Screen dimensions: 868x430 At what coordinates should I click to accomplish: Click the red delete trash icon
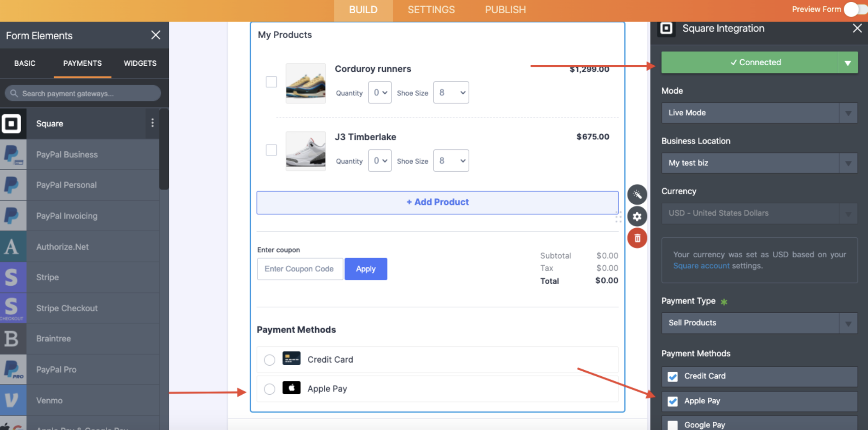(637, 238)
